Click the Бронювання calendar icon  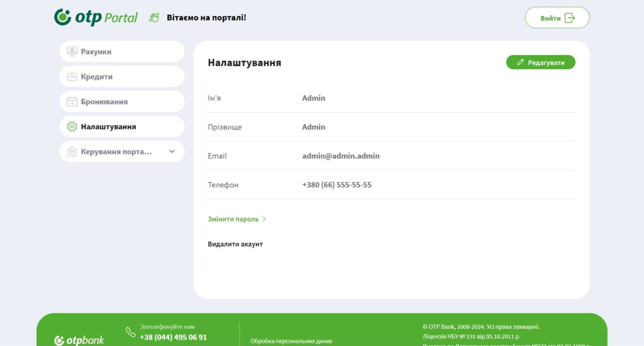[x=72, y=102]
